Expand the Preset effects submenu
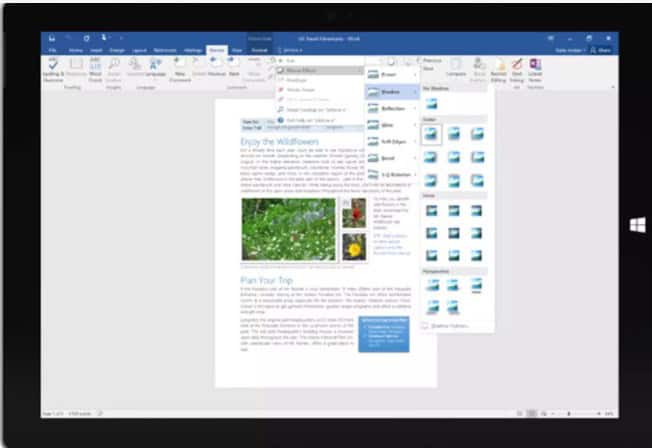This screenshot has height=448, width=652. pos(392,75)
